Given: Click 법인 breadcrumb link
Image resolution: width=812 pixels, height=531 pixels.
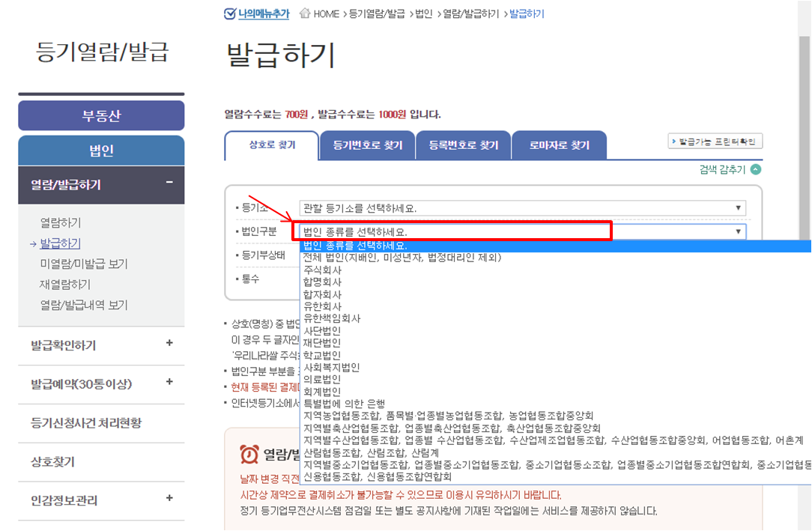Looking at the screenshot, I should pos(424,13).
